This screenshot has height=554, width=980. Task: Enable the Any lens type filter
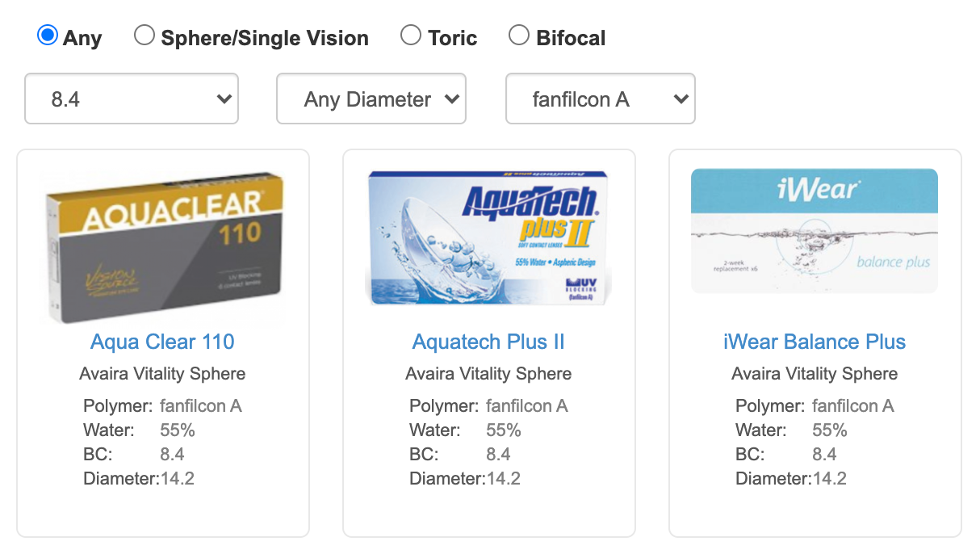(48, 35)
